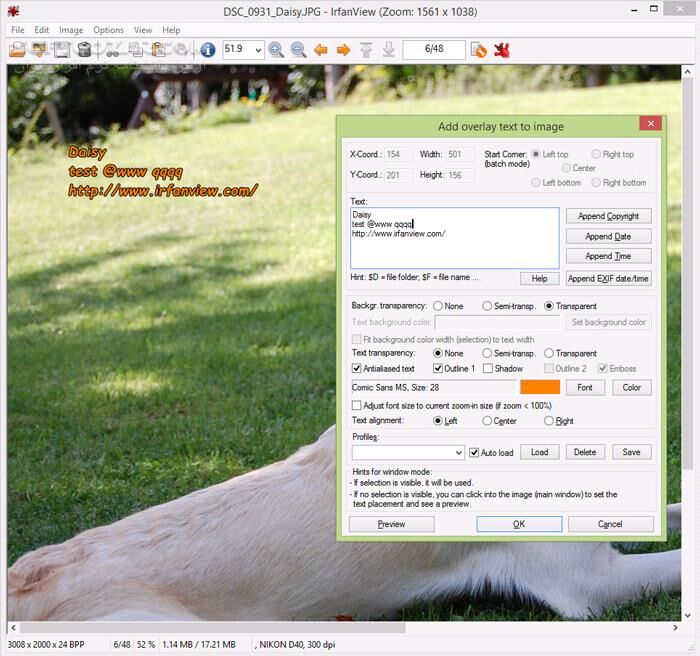
Task: Open the settings icon with wrench
Action: pyautogui.click(x=479, y=49)
